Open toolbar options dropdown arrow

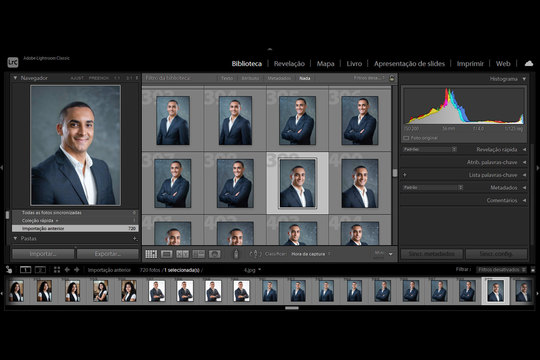(391, 254)
